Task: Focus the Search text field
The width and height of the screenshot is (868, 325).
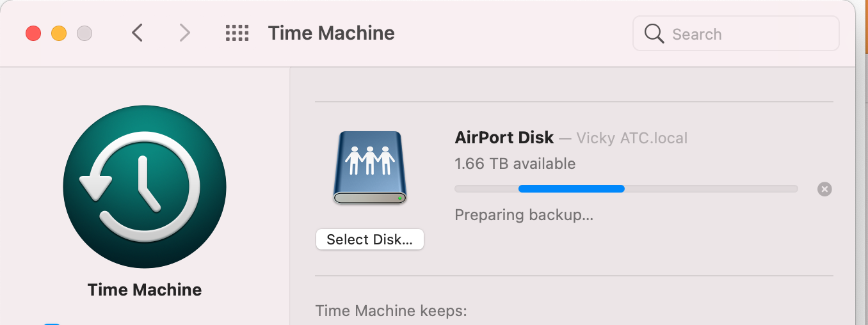Action: click(749, 34)
